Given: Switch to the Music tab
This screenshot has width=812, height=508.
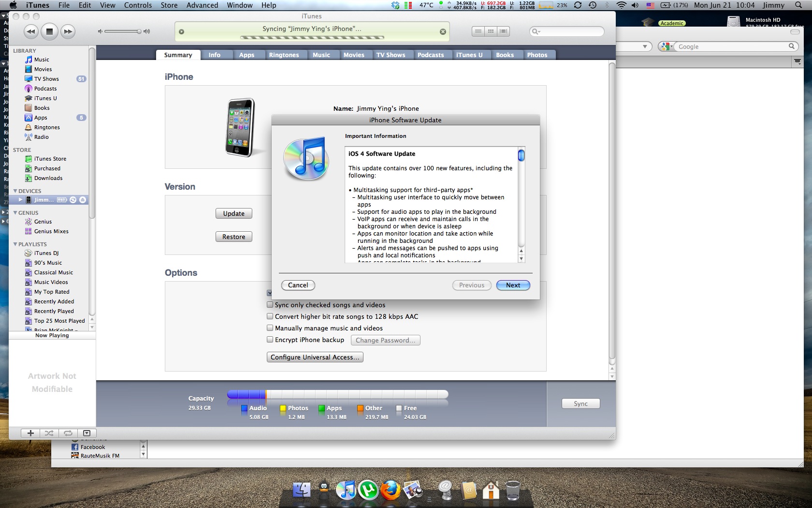Looking at the screenshot, I should tap(321, 55).
